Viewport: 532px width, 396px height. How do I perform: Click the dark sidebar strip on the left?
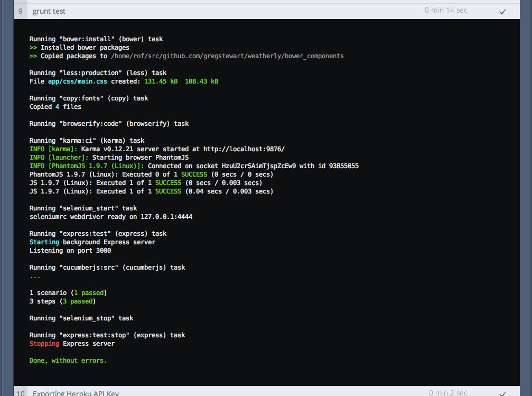tap(6, 198)
